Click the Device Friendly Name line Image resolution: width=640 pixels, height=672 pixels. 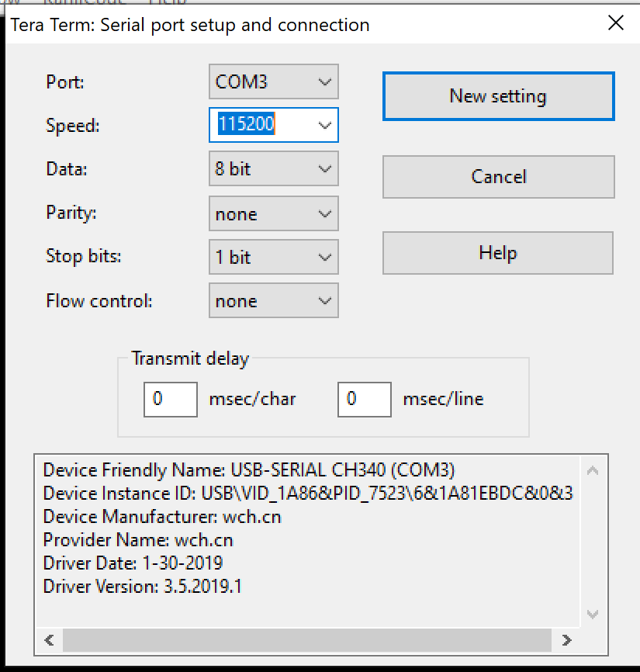[x=249, y=470]
